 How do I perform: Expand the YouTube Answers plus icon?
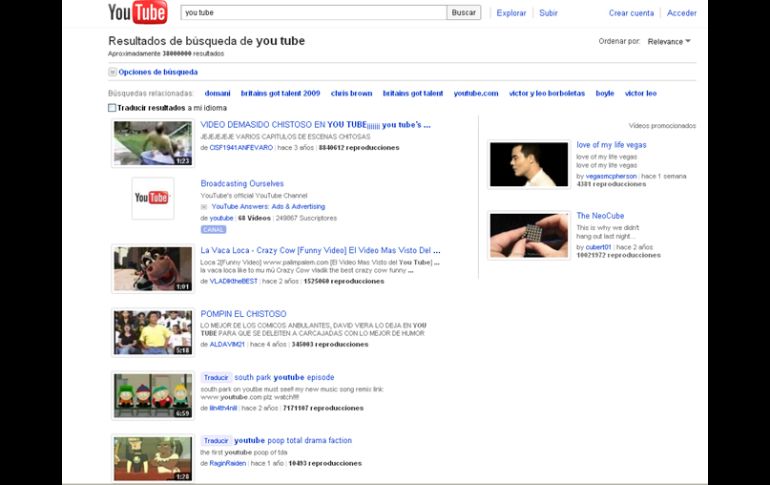204,207
